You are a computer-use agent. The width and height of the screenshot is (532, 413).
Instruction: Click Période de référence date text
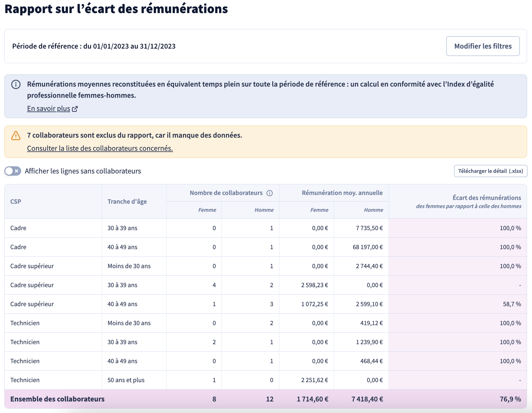pos(94,46)
